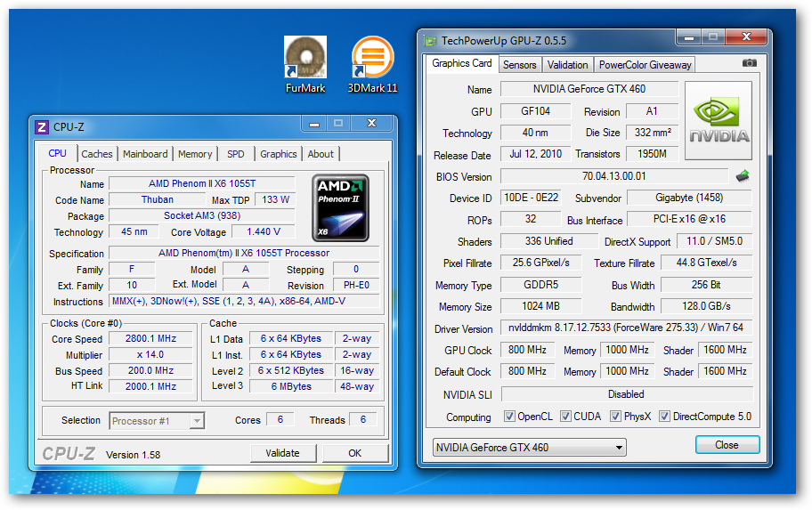Click the Revision value PH-E0 in CPU-Z
This screenshot has width=812, height=510.
point(356,285)
